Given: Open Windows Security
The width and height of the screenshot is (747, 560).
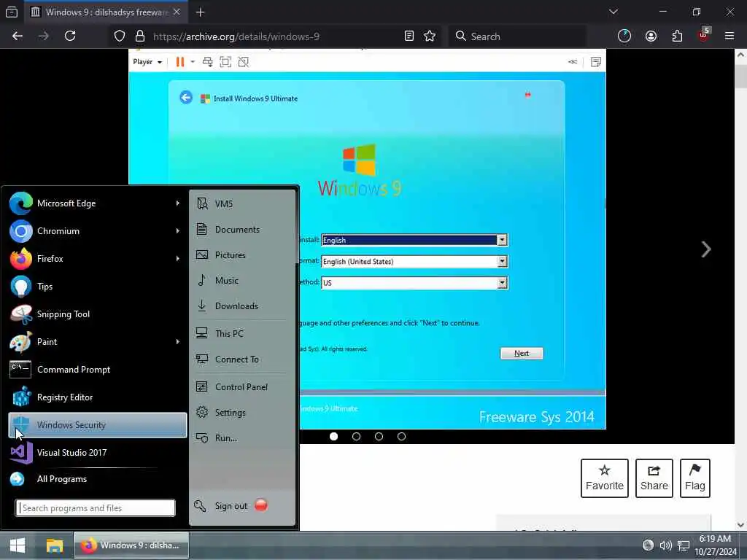Looking at the screenshot, I should click(97, 425).
